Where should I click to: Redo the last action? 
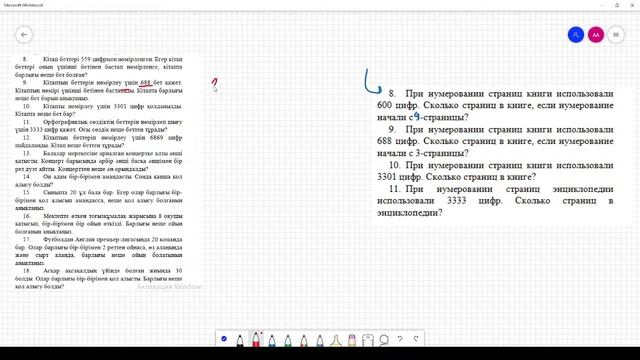tap(416, 339)
